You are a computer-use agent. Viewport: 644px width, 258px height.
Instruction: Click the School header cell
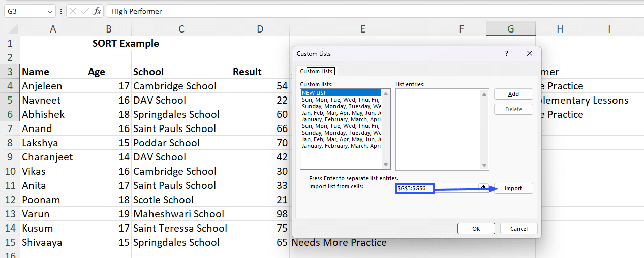[181, 72]
